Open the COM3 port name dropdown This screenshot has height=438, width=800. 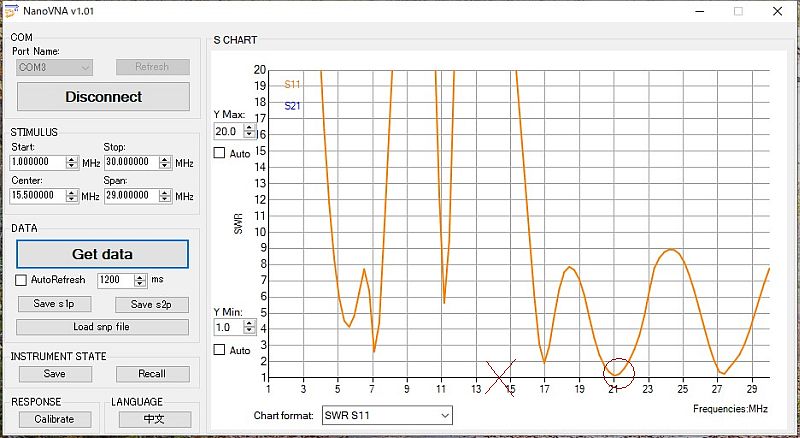pyautogui.click(x=55, y=67)
